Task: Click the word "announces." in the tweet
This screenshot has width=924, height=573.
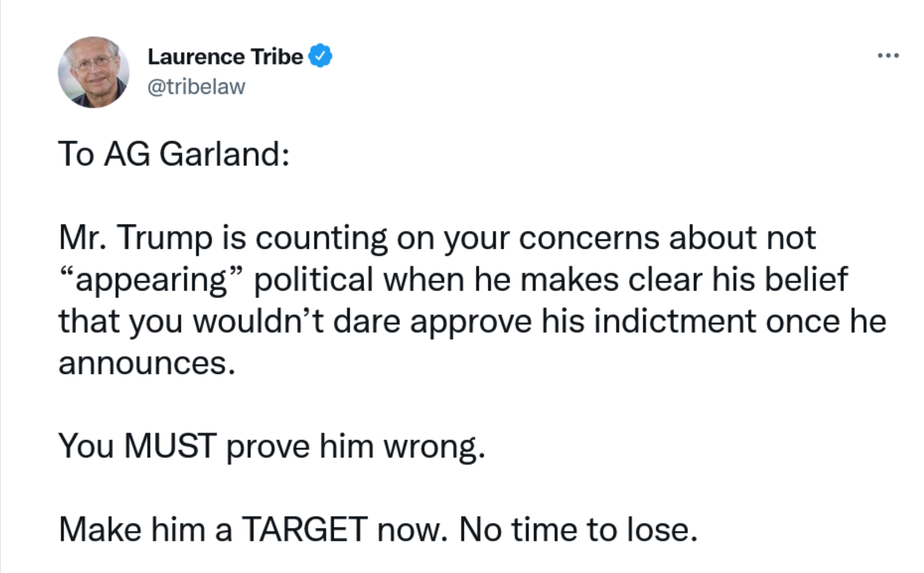Action: pos(147,364)
